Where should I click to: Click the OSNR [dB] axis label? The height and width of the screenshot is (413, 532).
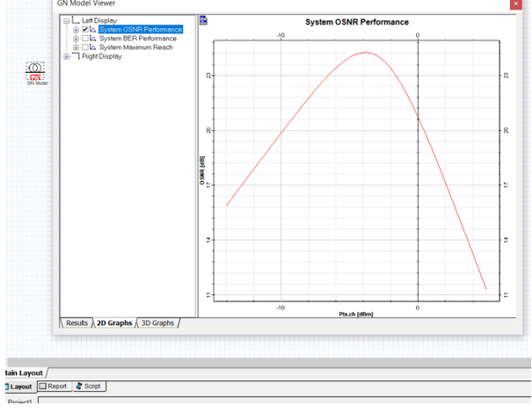[202, 170]
